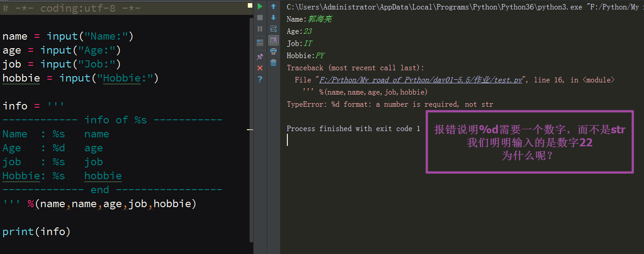Close the run panel with red X

coord(260,68)
